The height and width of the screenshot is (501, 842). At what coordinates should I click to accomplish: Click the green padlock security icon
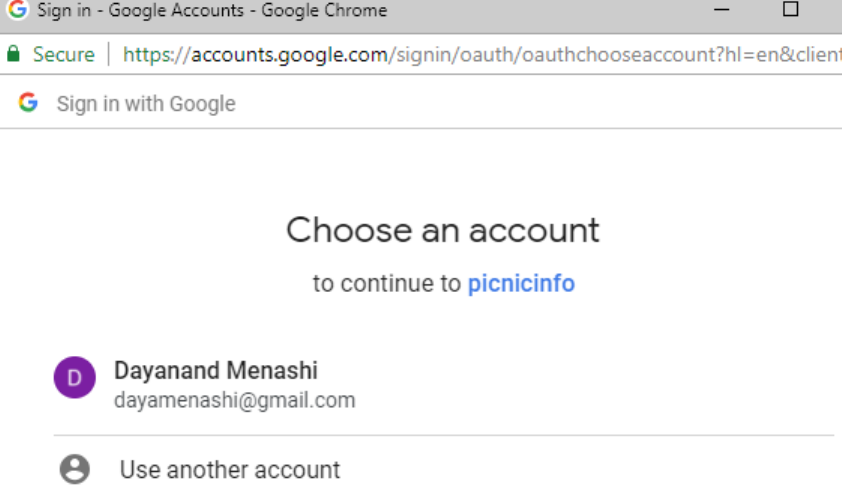pyautogui.click(x=13, y=54)
